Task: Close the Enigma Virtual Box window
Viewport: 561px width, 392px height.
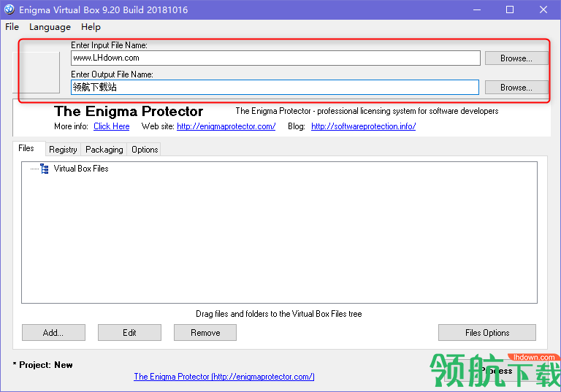Action: tap(543, 9)
